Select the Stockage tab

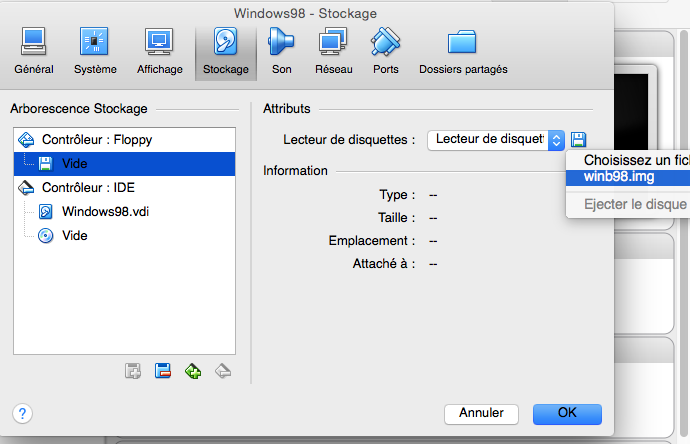(226, 52)
